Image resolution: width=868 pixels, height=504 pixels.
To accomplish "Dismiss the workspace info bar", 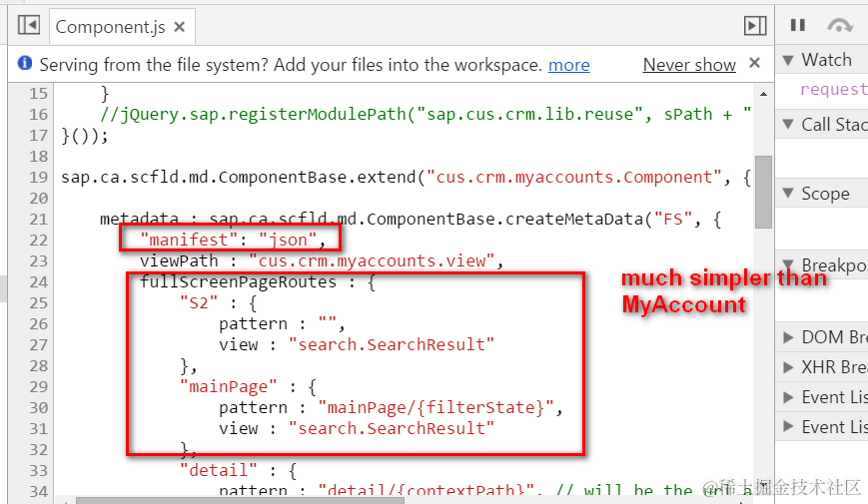I will click(754, 63).
